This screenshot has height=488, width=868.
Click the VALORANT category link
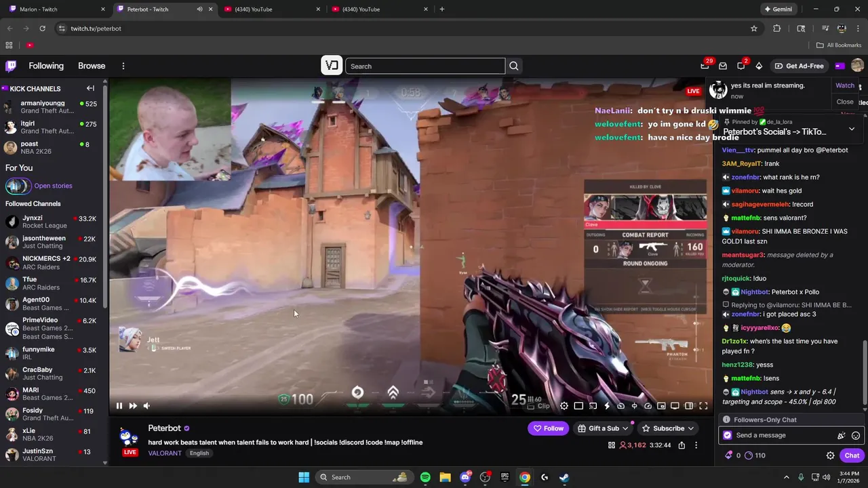(x=165, y=453)
